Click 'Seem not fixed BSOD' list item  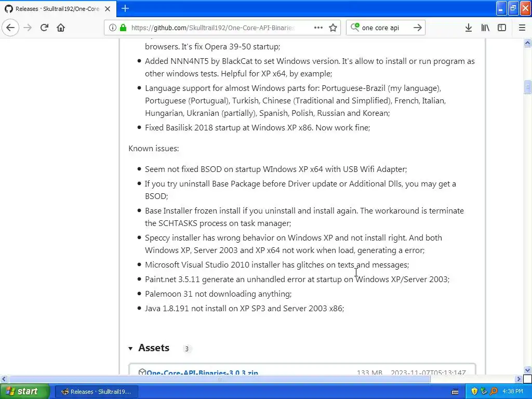coord(276,169)
